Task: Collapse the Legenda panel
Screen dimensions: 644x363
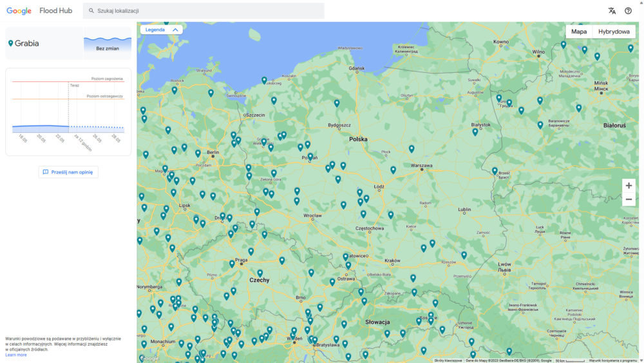Action: tap(162, 30)
